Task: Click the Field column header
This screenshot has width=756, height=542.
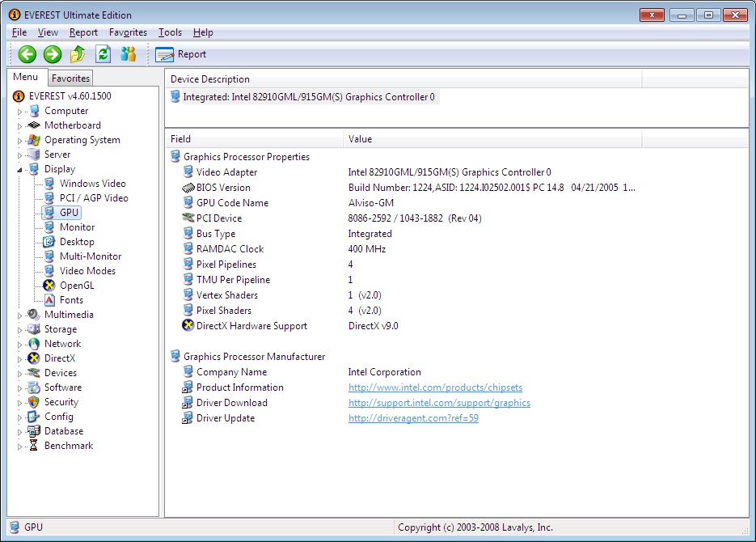Action: click(x=254, y=139)
